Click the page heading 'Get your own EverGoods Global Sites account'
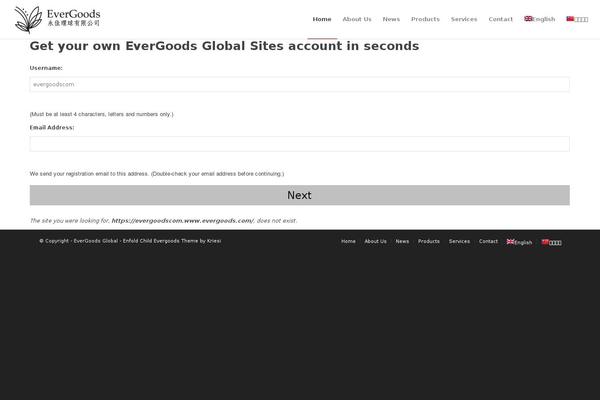This screenshot has height=400, width=600. [224, 46]
